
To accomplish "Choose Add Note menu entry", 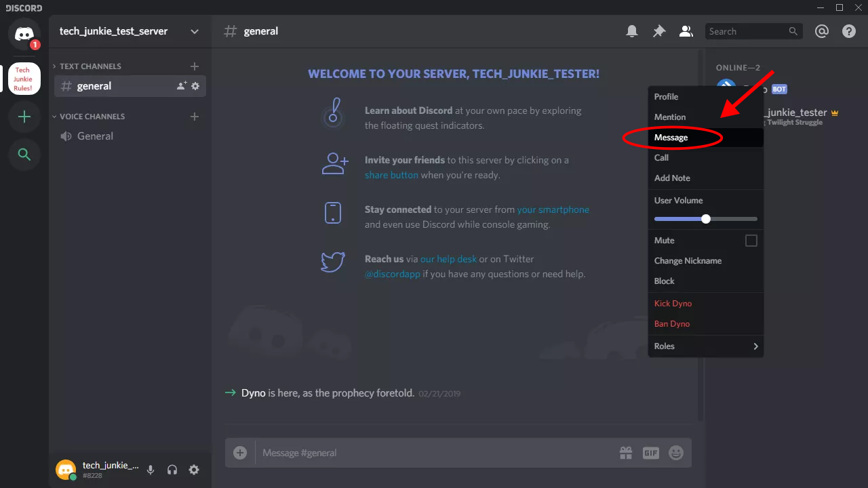I will pyautogui.click(x=706, y=178).
